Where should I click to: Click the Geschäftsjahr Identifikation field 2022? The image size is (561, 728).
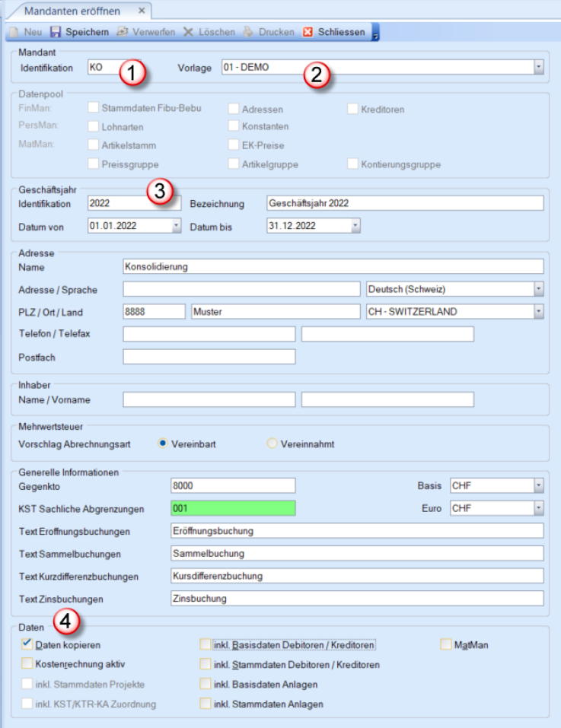pyautogui.click(x=134, y=203)
